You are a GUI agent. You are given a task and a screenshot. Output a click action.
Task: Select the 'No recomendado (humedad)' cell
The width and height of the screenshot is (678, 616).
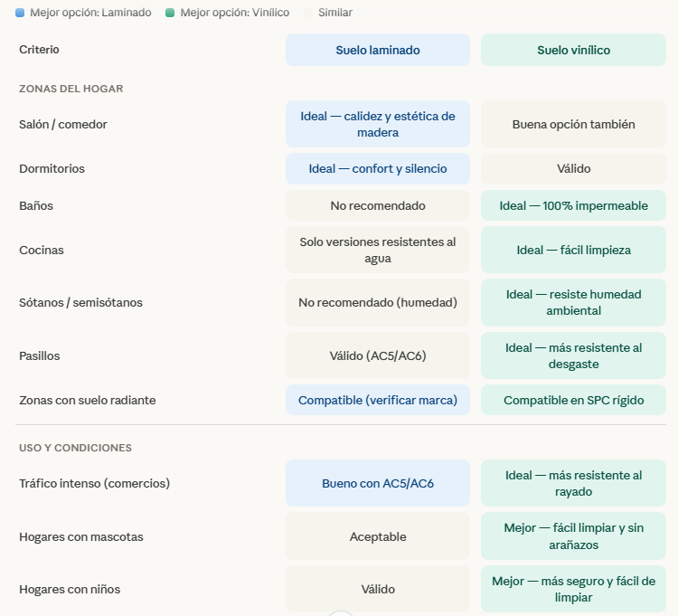coord(377,302)
